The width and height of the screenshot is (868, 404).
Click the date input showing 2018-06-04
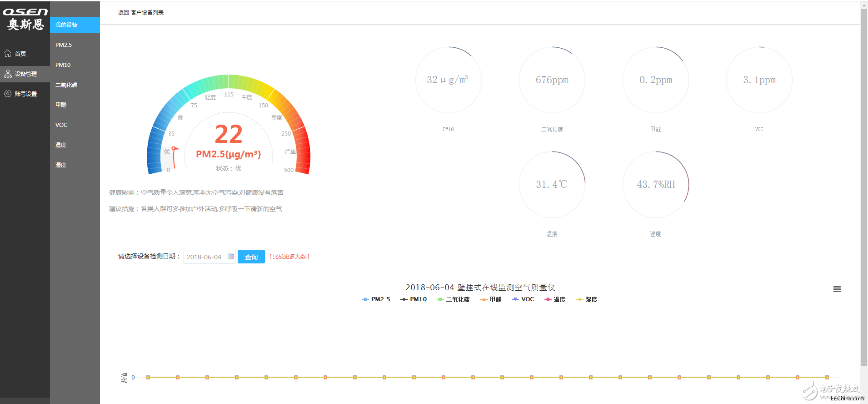[210, 257]
